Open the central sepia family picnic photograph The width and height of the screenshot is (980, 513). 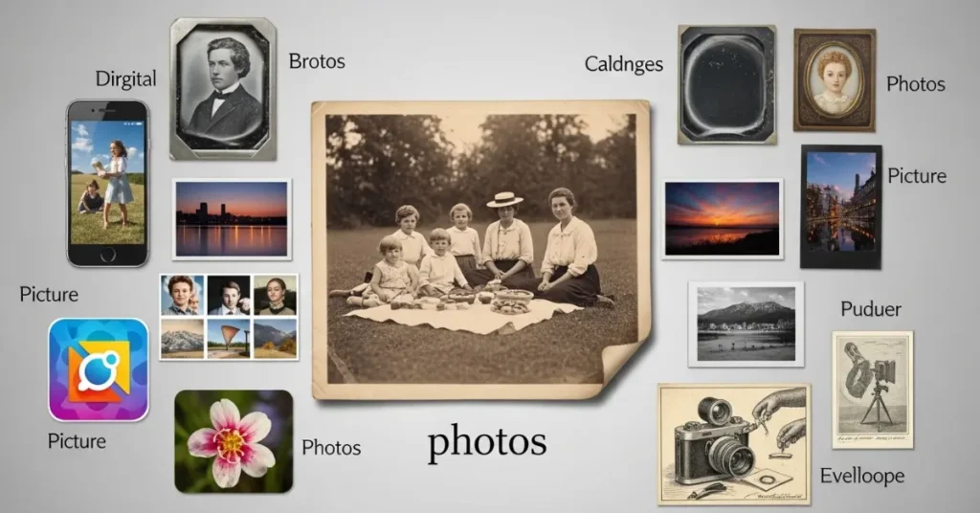(x=481, y=250)
